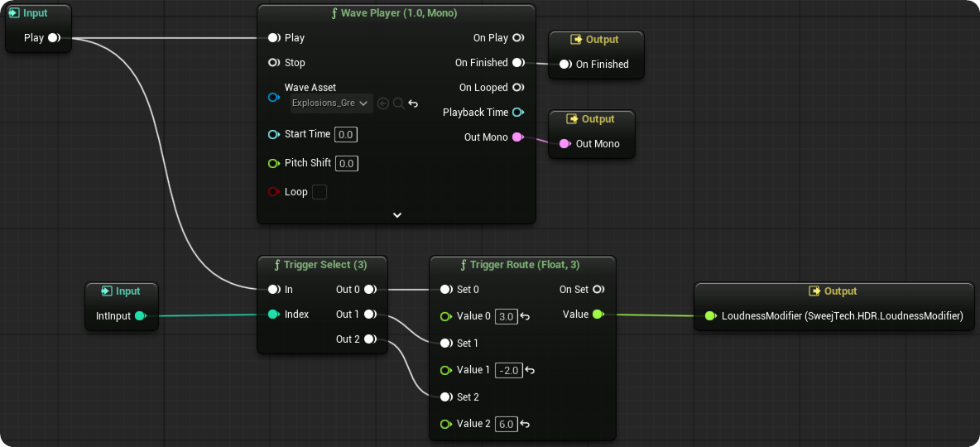The width and height of the screenshot is (980, 447).
Task: Click the Set 1 pin on Trigger Route
Action: pos(445,344)
